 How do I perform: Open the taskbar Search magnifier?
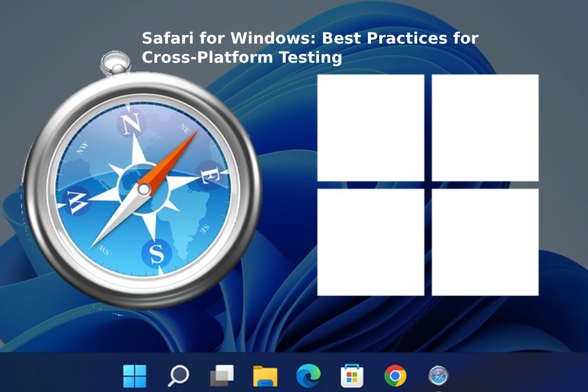coord(178,376)
